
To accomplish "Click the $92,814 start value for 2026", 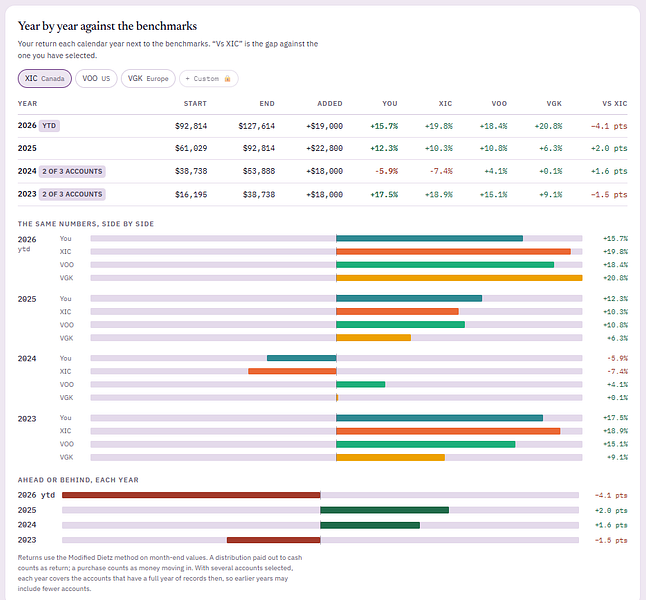I will 191,126.
